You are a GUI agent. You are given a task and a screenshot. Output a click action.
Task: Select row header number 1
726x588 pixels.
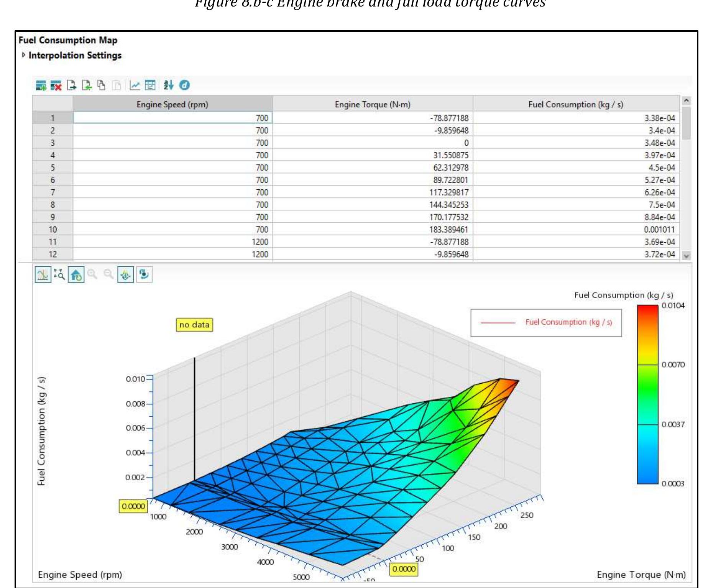[x=53, y=118]
